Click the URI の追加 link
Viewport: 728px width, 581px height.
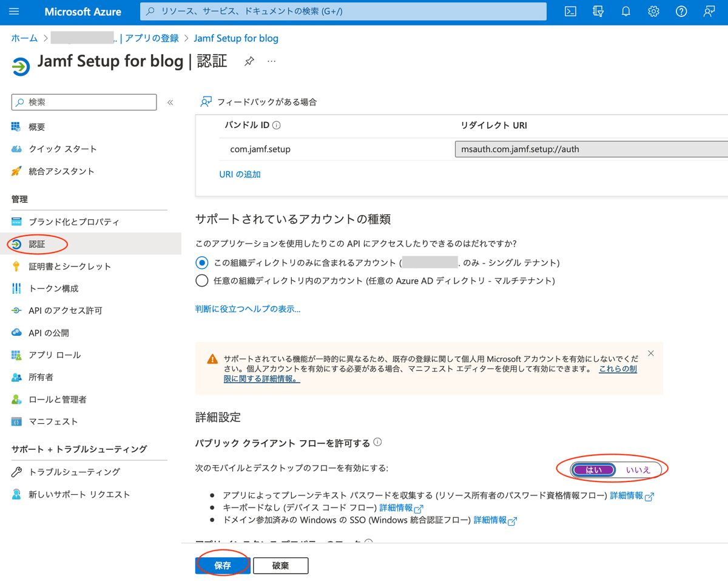240,174
